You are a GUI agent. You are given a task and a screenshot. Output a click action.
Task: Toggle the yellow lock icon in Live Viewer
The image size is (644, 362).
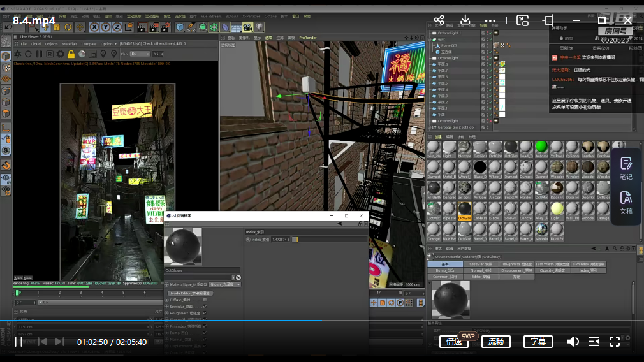71,54
